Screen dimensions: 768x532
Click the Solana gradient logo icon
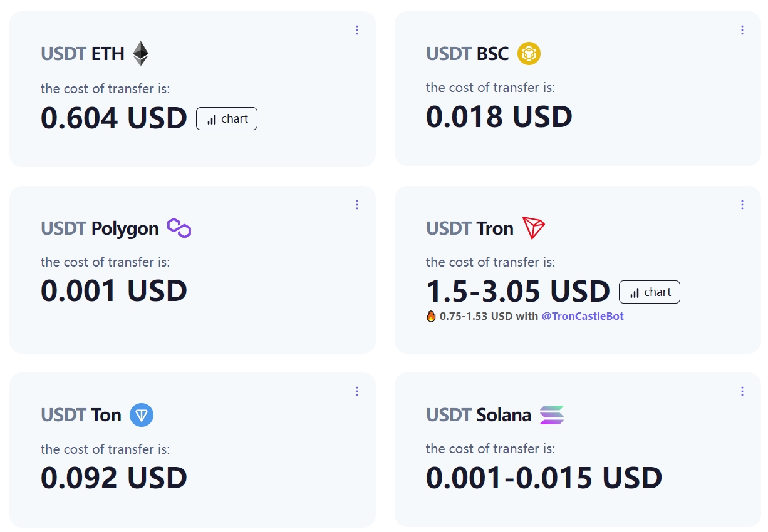pos(552,415)
